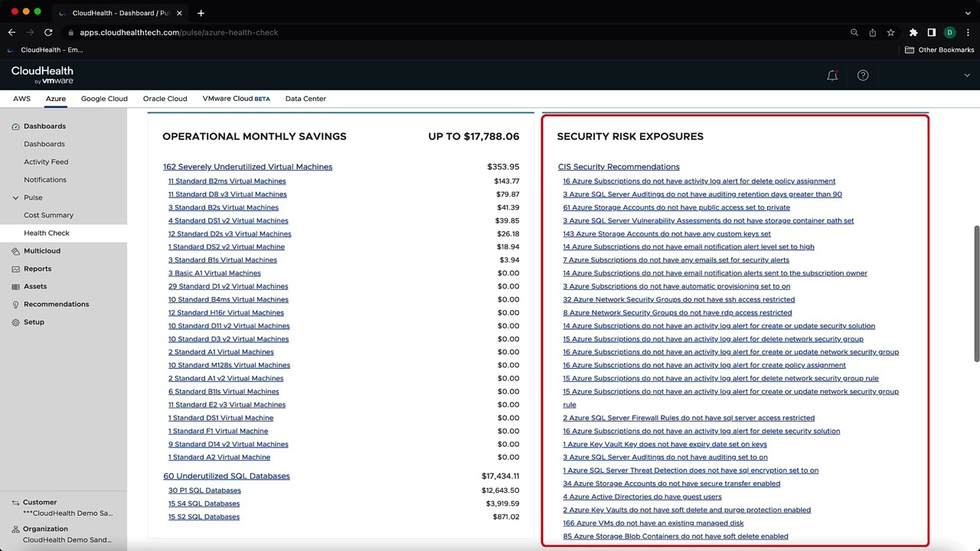
Task: Select Health Check in the sidebar
Action: coord(47,233)
